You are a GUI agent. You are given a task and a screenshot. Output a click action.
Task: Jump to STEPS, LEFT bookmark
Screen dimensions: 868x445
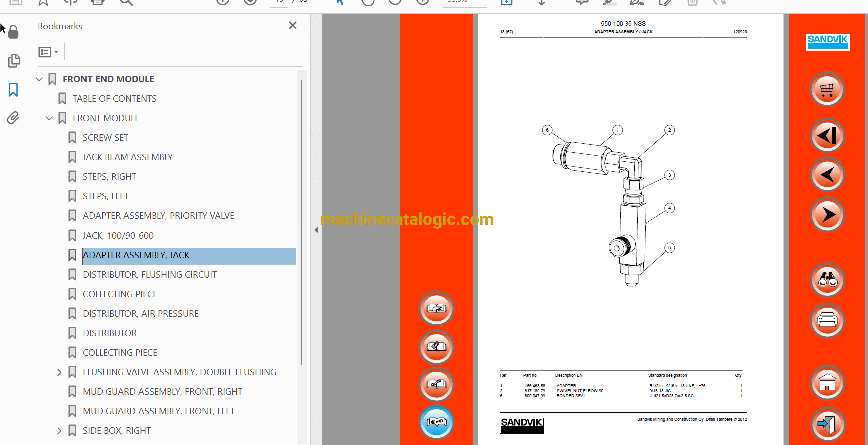point(105,196)
